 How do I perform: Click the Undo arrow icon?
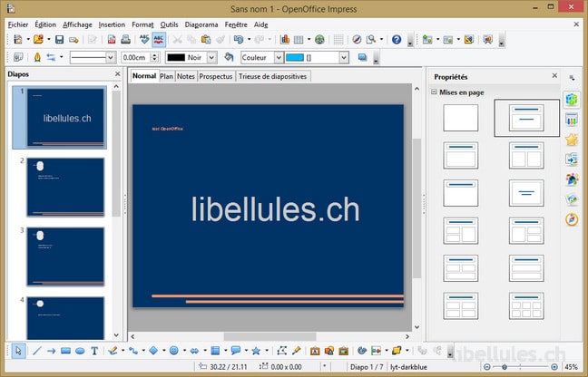239,39
